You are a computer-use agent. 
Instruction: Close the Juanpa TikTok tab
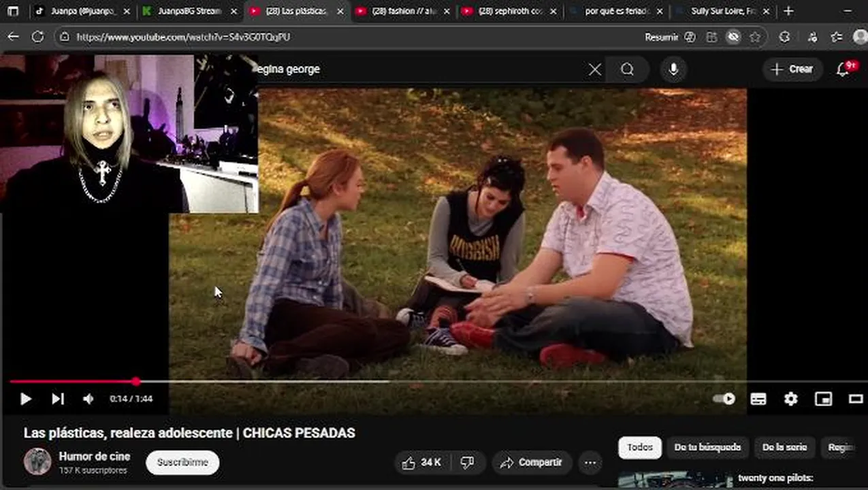(x=126, y=12)
